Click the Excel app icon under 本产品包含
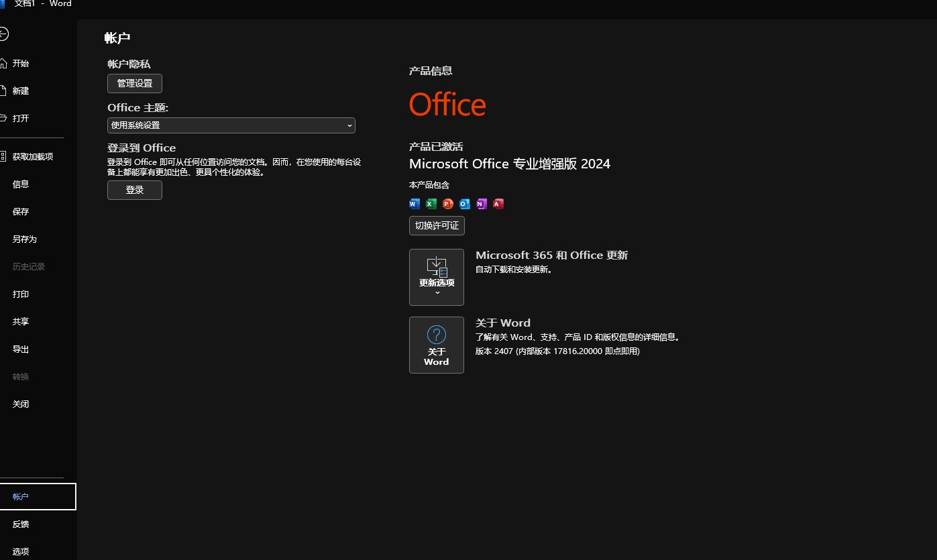 [431, 204]
